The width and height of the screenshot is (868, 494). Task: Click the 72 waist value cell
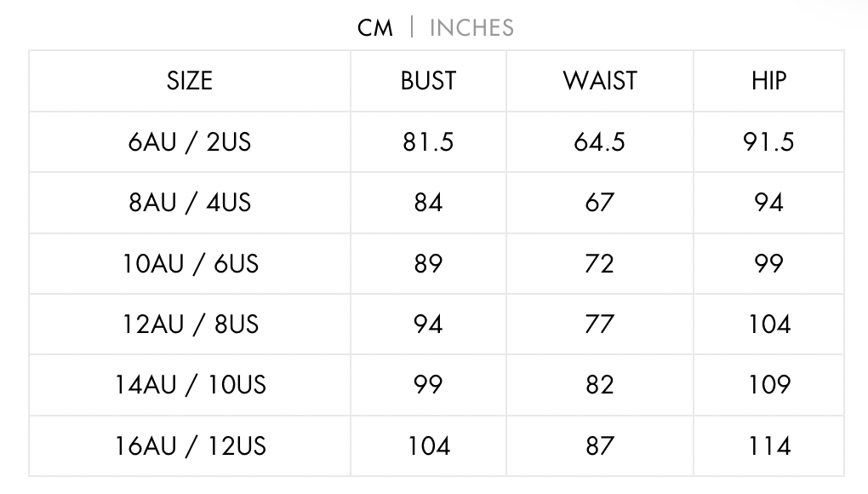click(599, 263)
